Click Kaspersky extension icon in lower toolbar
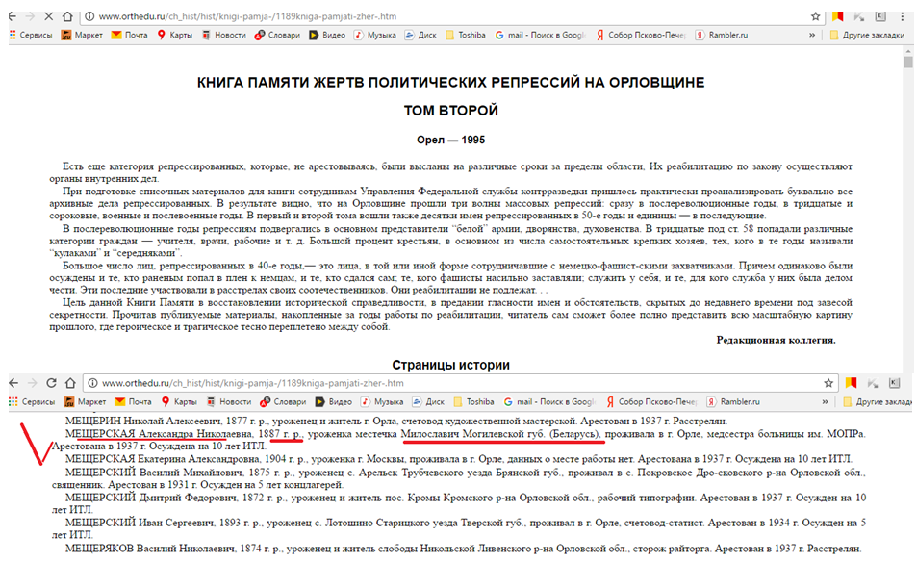The image size is (917, 588). [x=894, y=383]
